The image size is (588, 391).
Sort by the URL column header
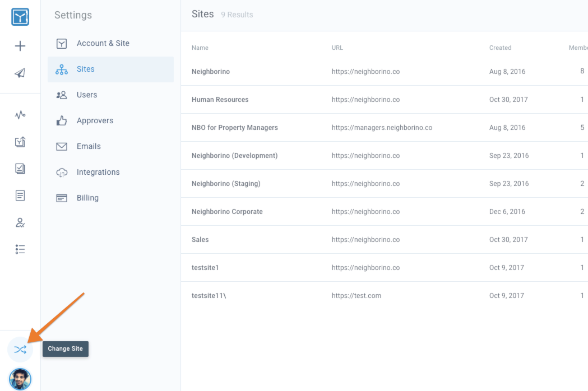coord(337,48)
